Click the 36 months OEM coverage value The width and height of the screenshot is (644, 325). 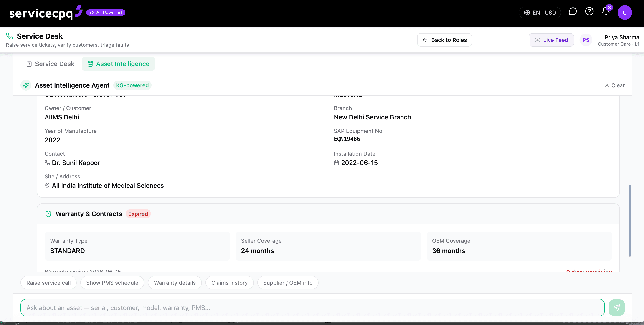tap(449, 251)
